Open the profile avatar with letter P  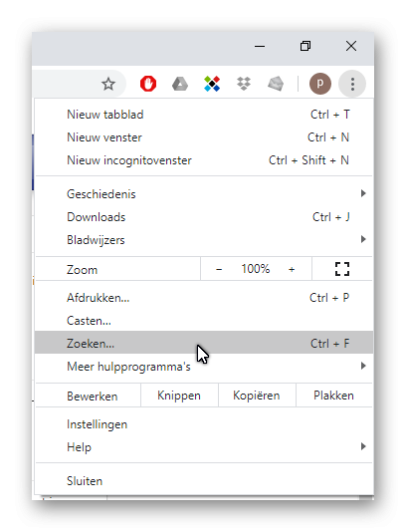[319, 84]
